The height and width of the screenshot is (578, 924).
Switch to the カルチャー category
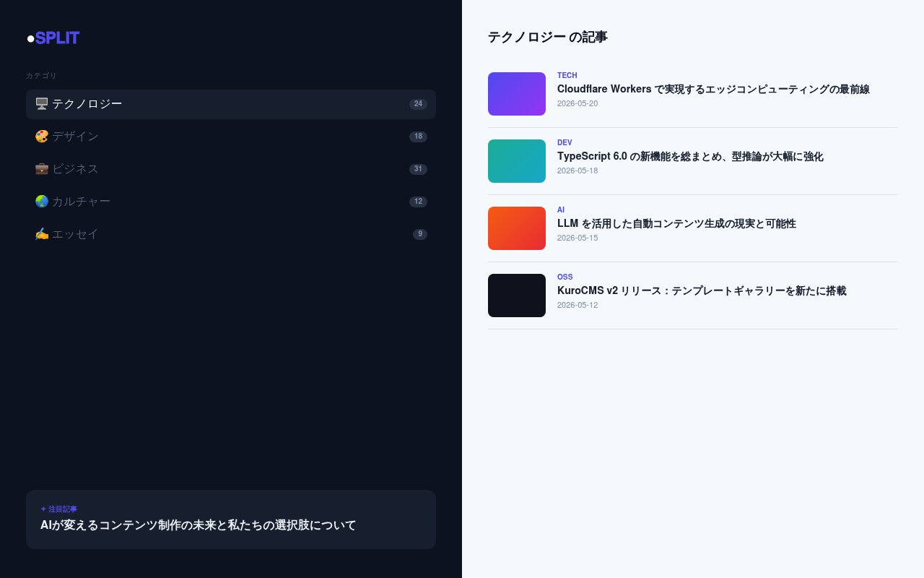coord(231,202)
